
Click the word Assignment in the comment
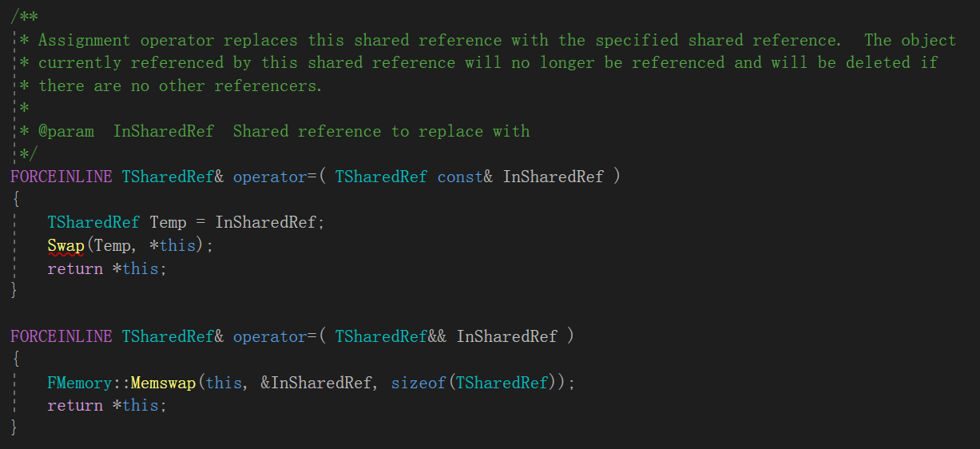[x=84, y=40]
